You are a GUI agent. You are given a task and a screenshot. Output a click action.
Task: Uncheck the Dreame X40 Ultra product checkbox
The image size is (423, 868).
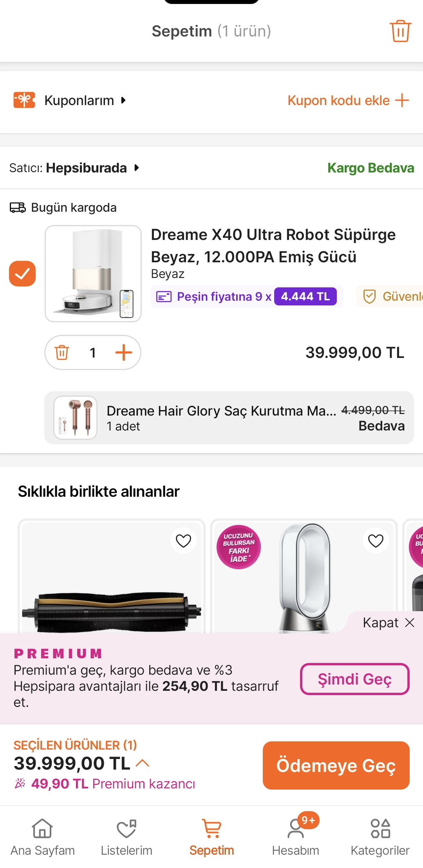22,274
